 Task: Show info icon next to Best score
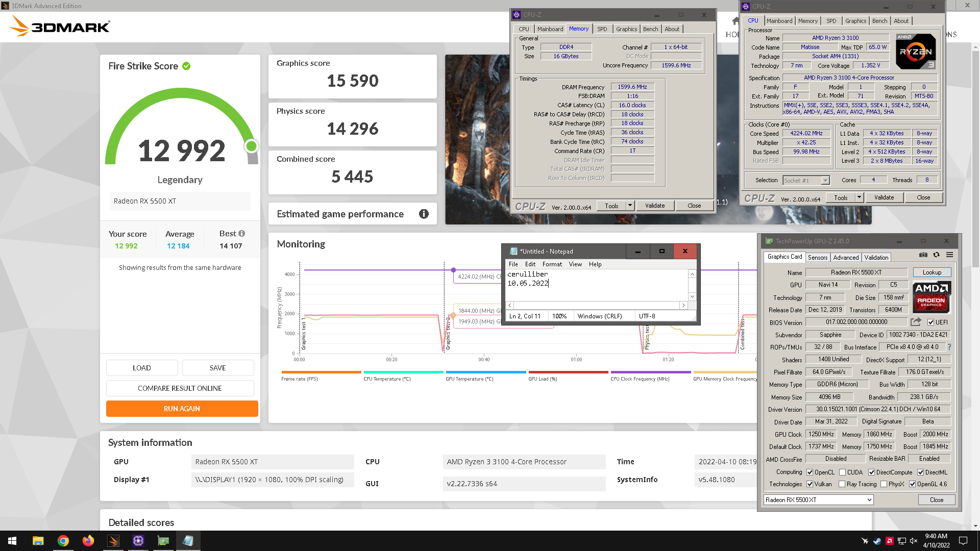(242, 233)
